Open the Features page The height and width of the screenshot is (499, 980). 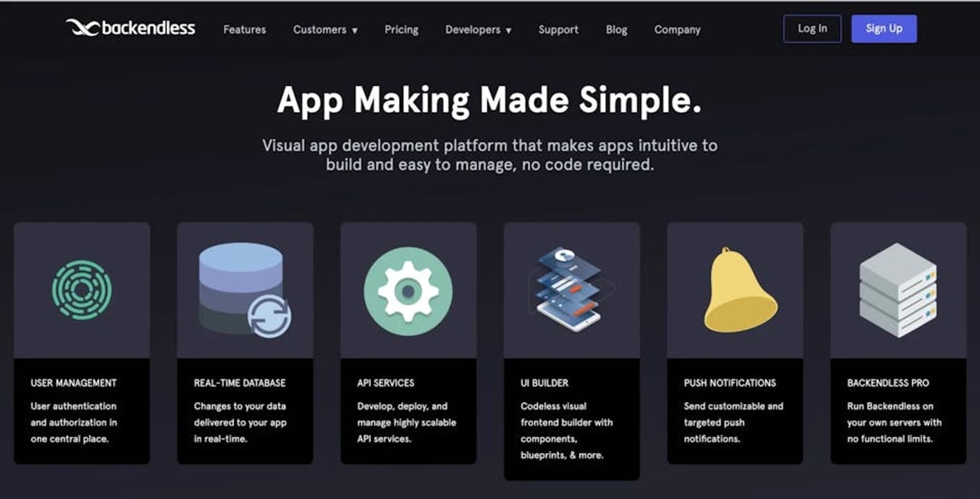coord(245,29)
